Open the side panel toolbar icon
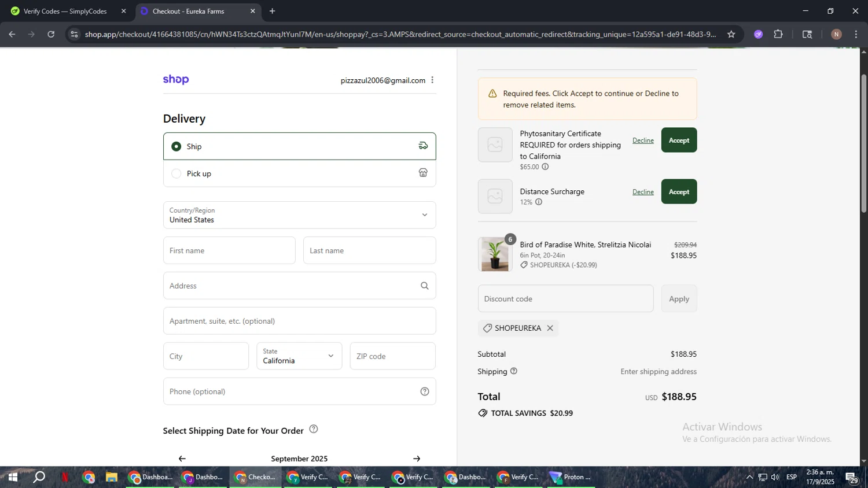Image resolution: width=868 pixels, height=488 pixels. click(807, 34)
